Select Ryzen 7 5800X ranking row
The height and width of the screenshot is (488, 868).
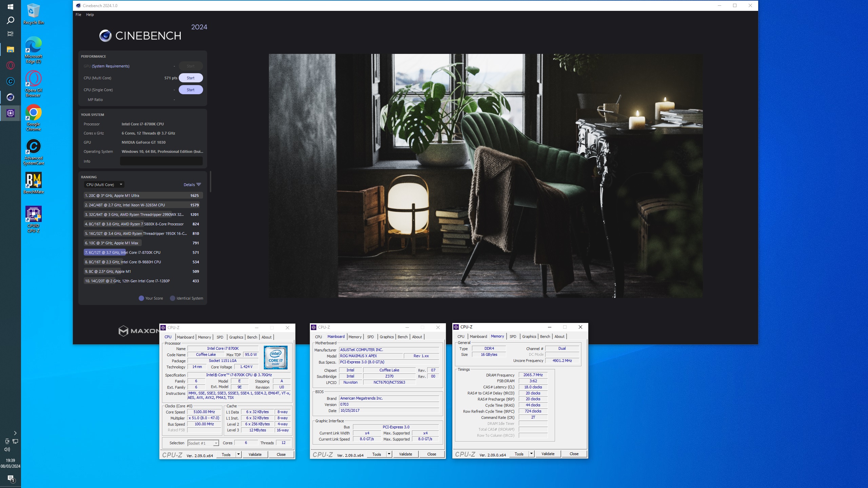pos(143,224)
